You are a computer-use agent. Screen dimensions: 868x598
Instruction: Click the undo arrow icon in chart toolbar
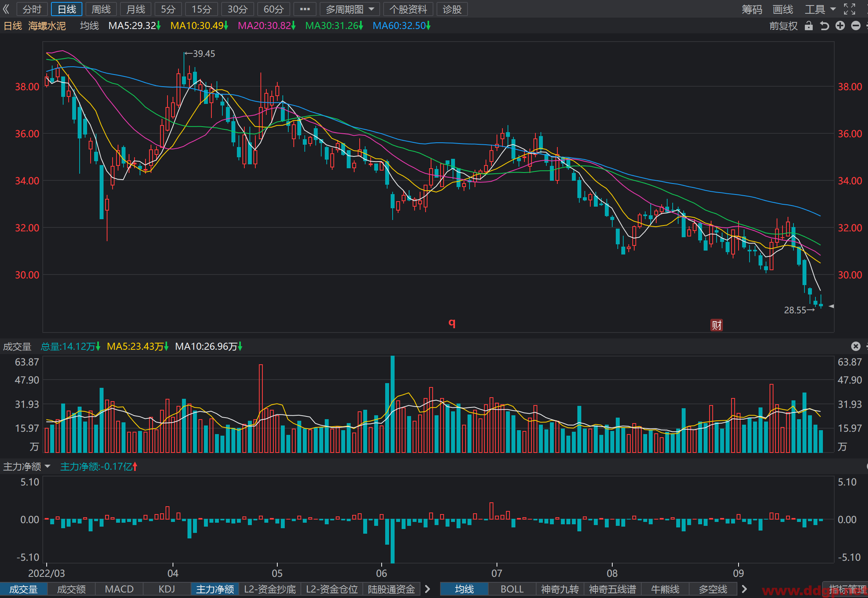[824, 26]
